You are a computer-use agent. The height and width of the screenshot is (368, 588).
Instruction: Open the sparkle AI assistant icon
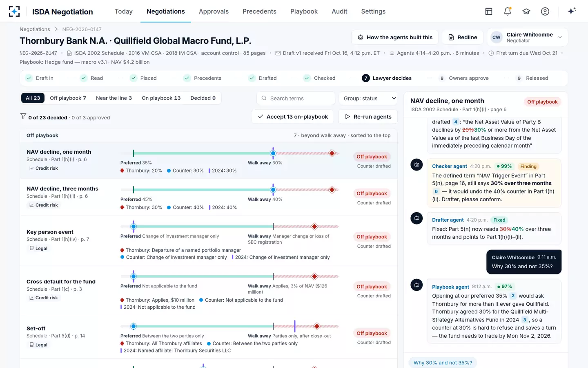[572, 11]
